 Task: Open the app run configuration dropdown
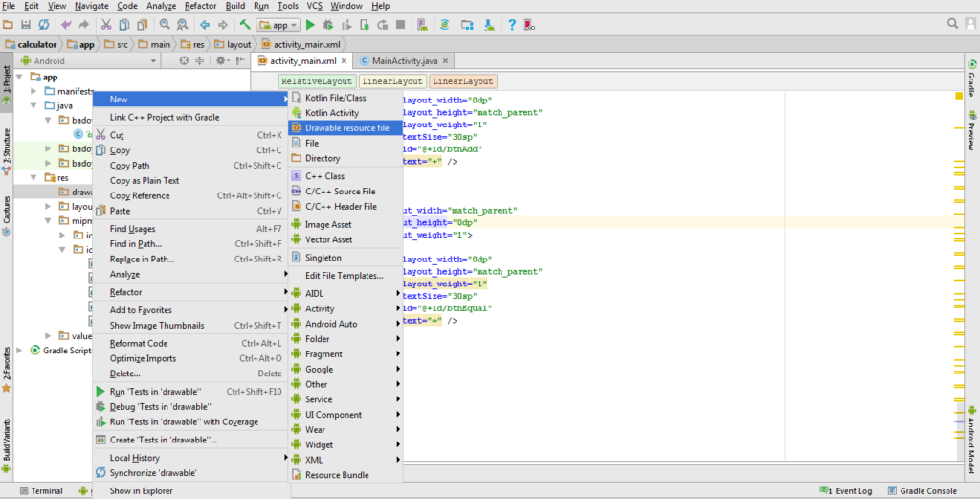[278, 24]
